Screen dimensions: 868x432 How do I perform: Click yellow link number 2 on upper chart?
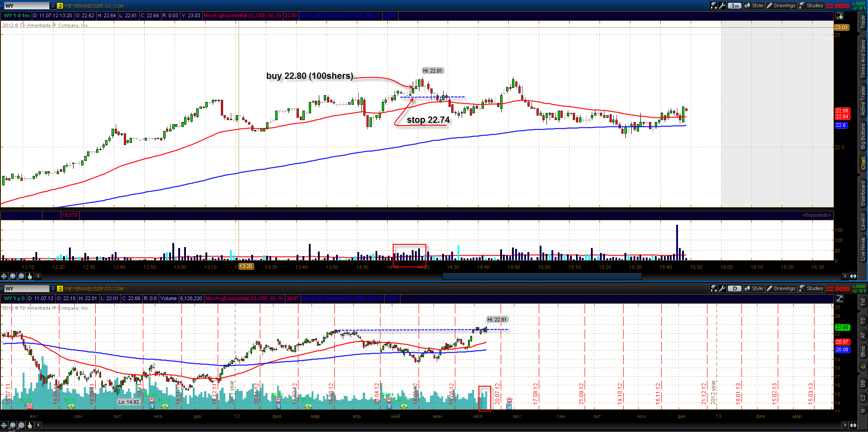(x=60, y=6)
